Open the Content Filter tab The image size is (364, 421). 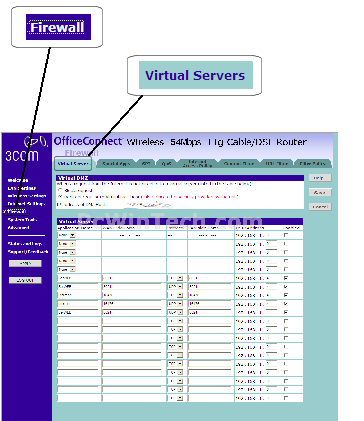tap(239, 164)
